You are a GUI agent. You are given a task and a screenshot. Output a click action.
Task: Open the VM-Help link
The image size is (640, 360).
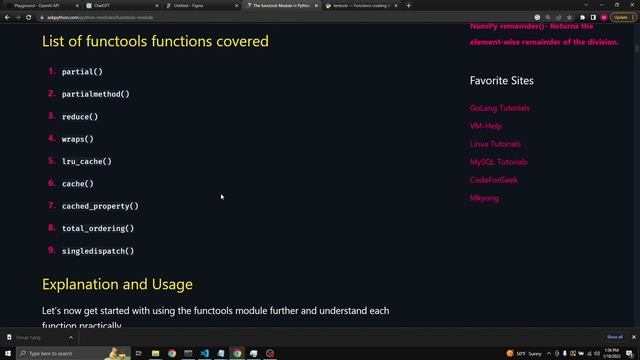(x=486, y=126)
